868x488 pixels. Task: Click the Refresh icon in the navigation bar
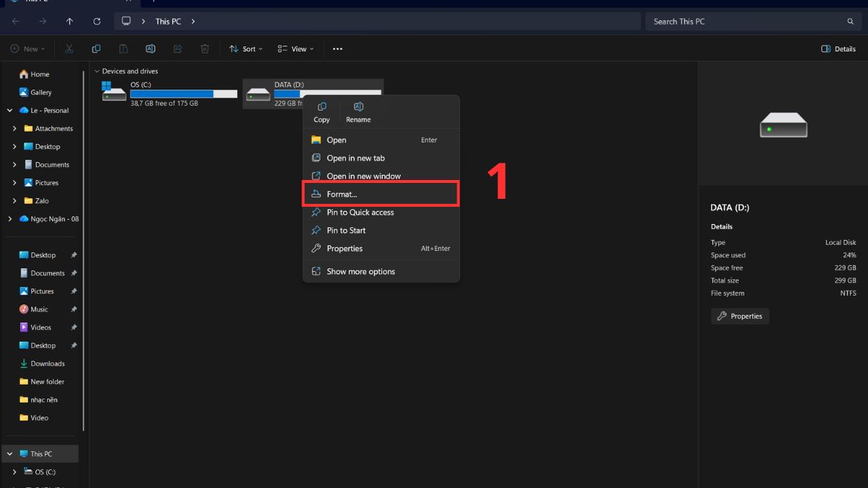pos(96,21)
